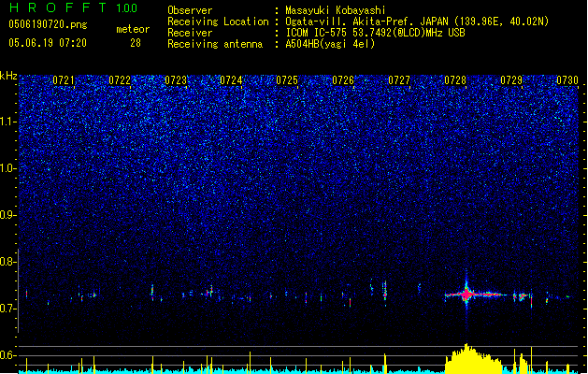Select the 0.8 kHz axis label

click(8, 262)
